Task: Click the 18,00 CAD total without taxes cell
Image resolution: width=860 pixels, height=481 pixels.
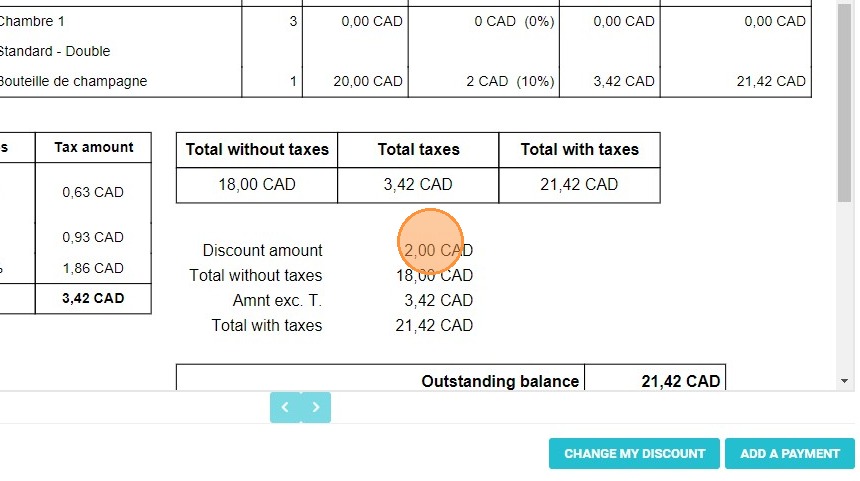Action: tap(257, 185)
